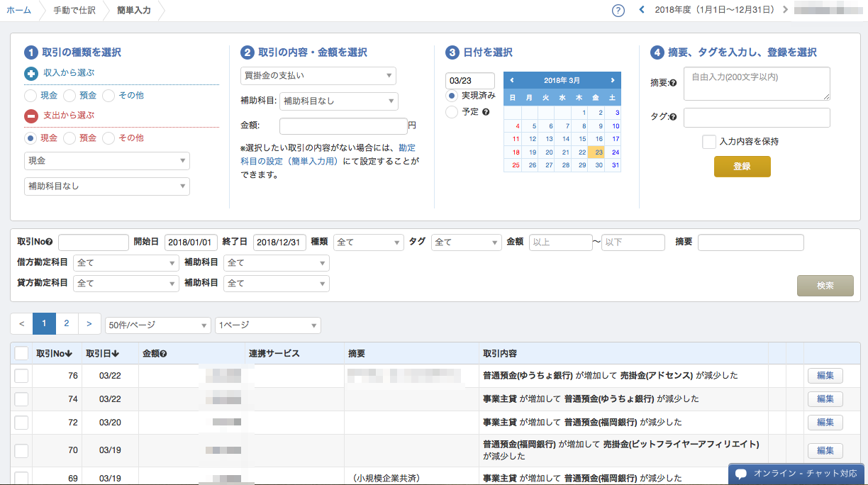Click 支出から選ぶ link
868x485 pixels.
pyautogui.click(x=69, y=115)
